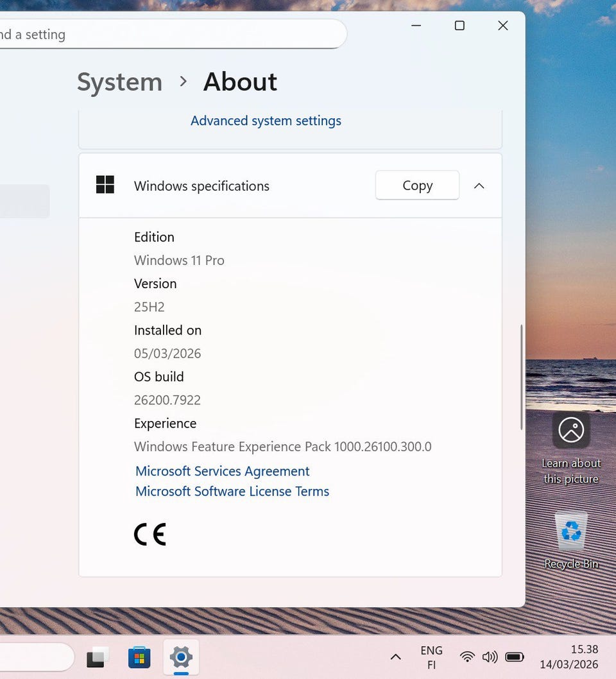Click the Version label
The width and height of the screenshot is (616, 679).
155,284
